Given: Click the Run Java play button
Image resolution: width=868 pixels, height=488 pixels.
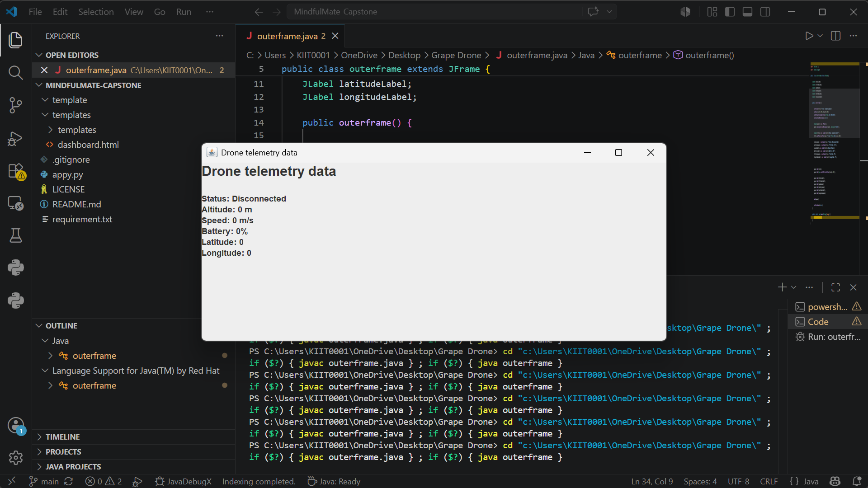Looking at the screenshot, I should tap(809, 36).
